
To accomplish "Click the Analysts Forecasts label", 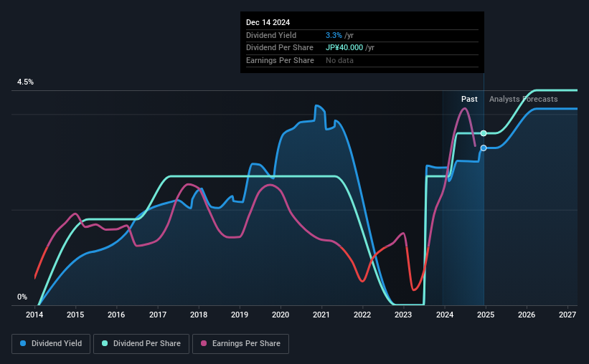I will (523, 99).
